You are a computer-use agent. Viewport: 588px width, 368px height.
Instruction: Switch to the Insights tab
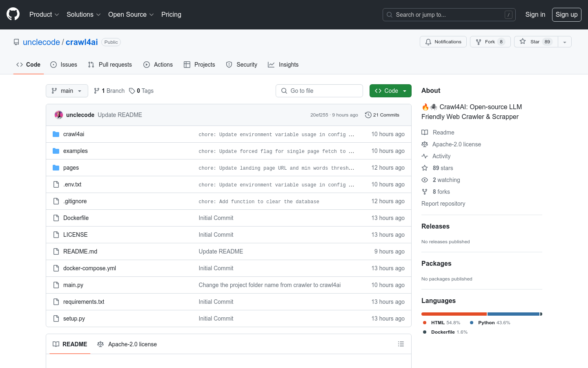point(283,65)
